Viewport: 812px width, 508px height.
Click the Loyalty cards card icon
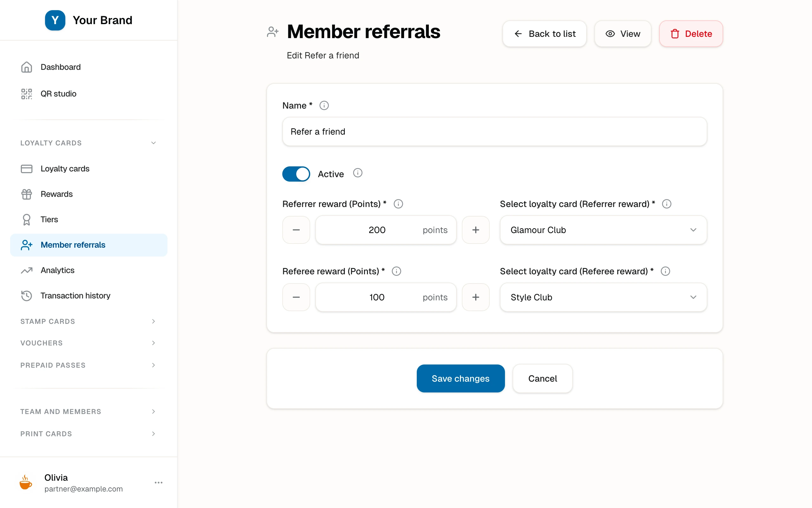[x=27, y=169]
